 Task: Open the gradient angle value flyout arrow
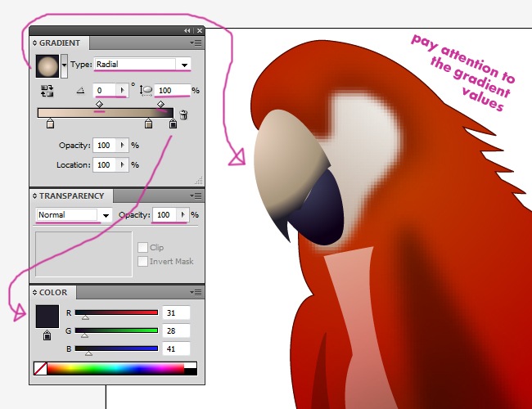coord(122,90)
